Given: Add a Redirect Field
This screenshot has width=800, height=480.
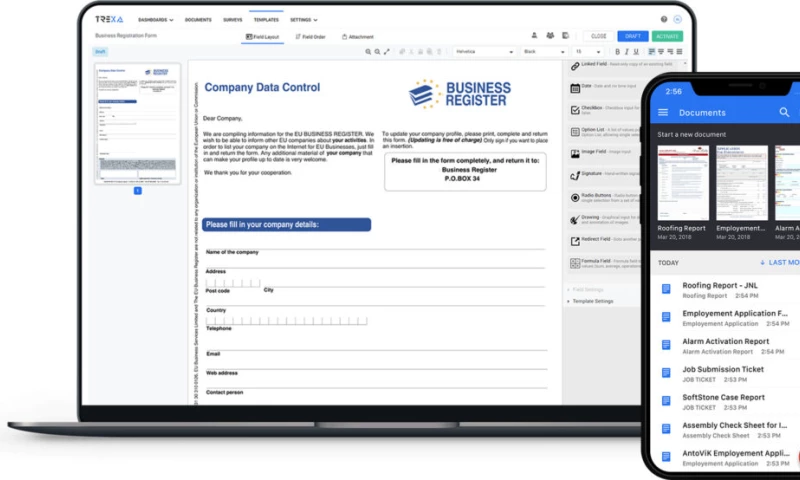Looking at the screenshot, I should (604, 241).
